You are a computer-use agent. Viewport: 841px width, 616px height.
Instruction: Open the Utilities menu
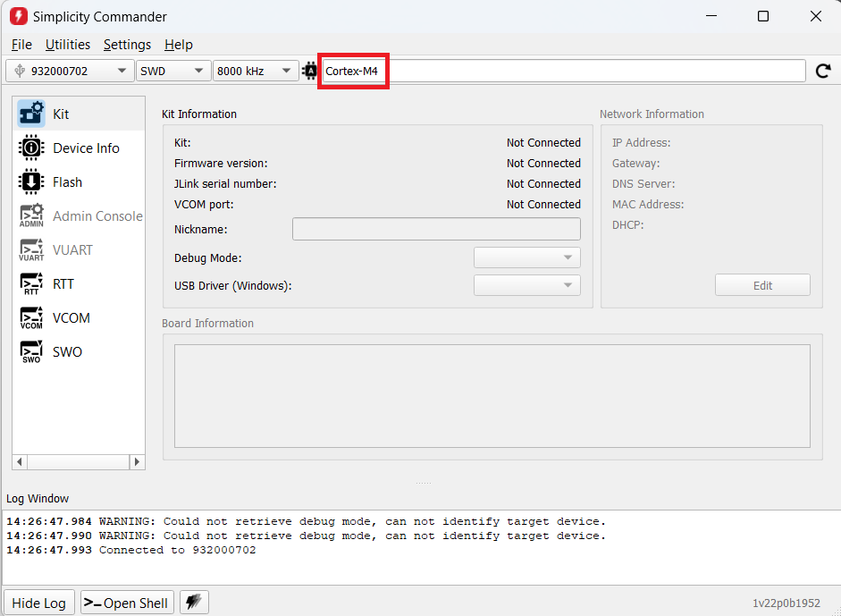click(68, 45)
